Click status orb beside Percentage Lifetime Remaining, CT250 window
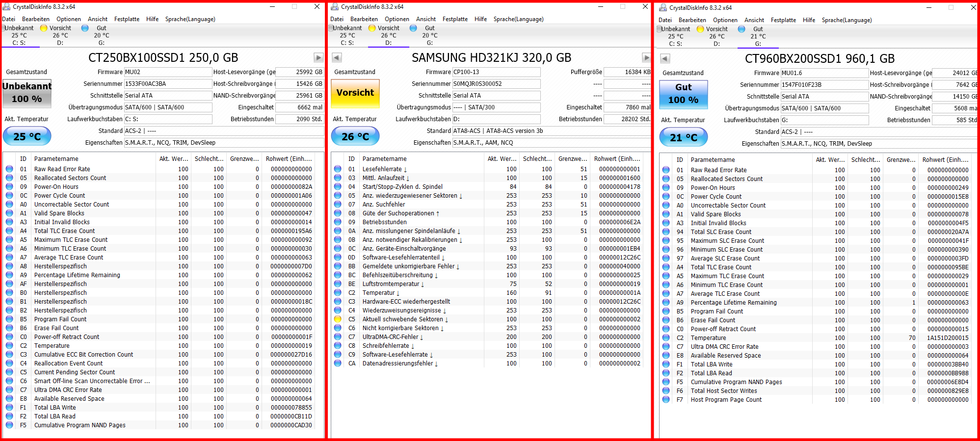The image size is (980, 441). (9, 275)
